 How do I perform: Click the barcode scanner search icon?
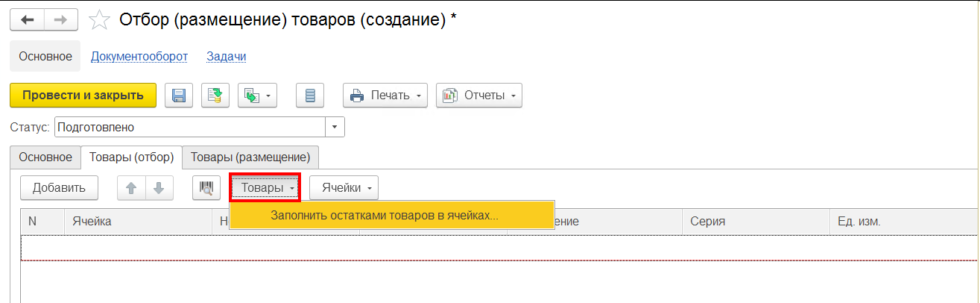[x=206, y=188]
